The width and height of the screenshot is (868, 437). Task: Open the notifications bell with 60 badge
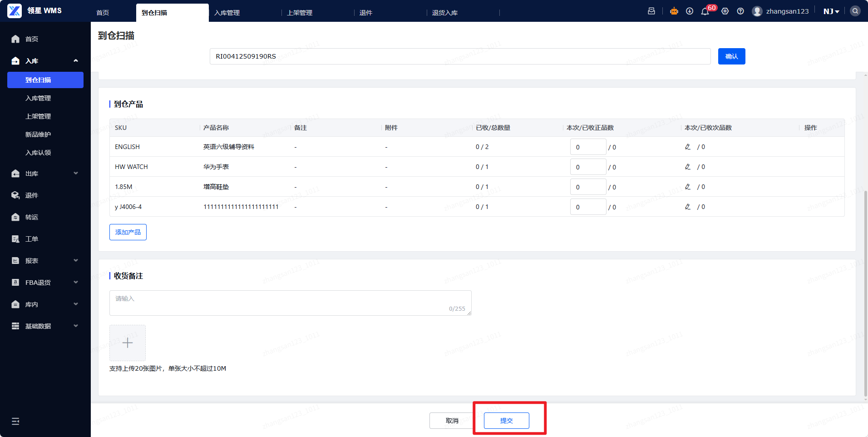705,11
